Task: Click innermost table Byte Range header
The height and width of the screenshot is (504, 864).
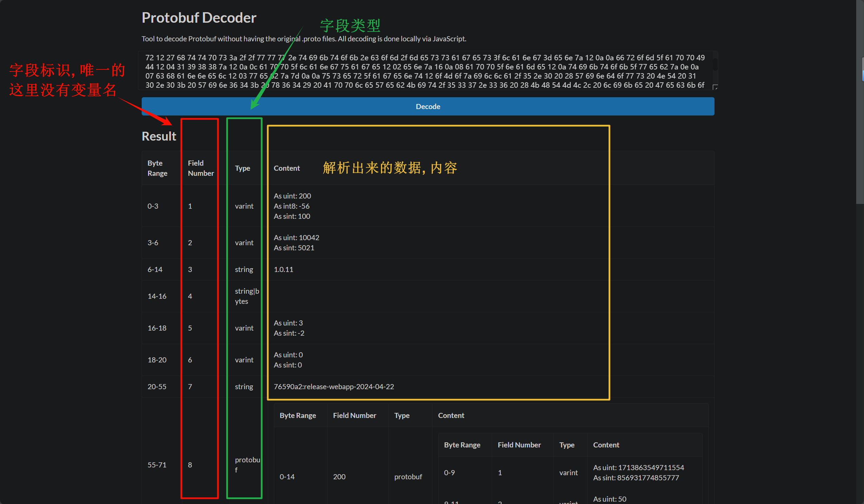Action: [462, 445]
